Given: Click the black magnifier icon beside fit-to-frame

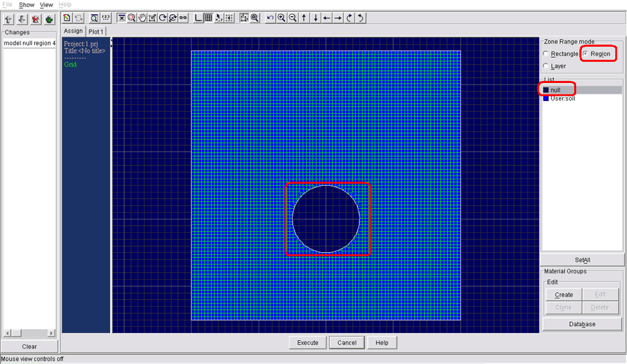Looking at the screenshot, I should click(x=254, y=17).
